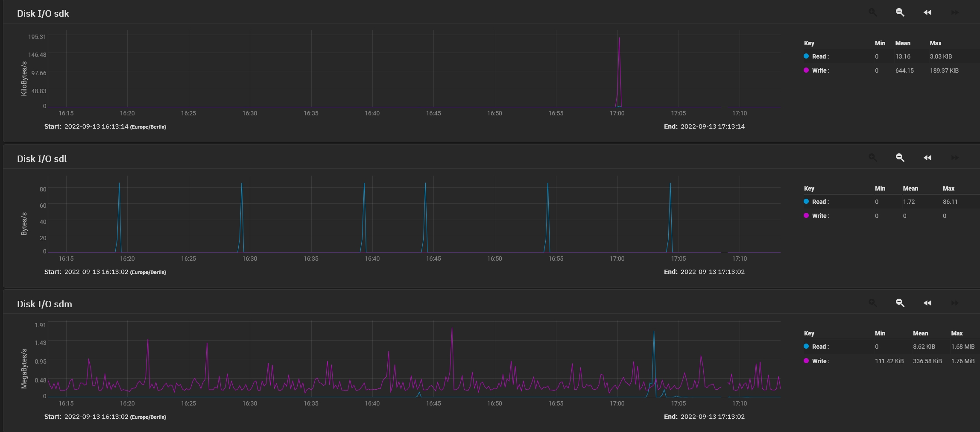Screen dimensions: 980x432
Task: Select the sdl Read max value 86.11
Action: click(x=950, y=202)
